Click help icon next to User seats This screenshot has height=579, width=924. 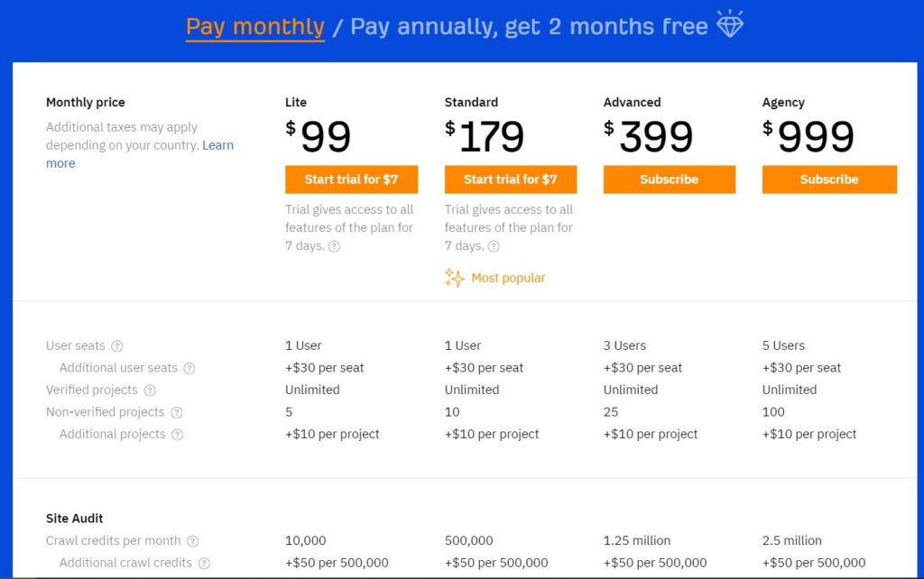[x=117, y=346]
